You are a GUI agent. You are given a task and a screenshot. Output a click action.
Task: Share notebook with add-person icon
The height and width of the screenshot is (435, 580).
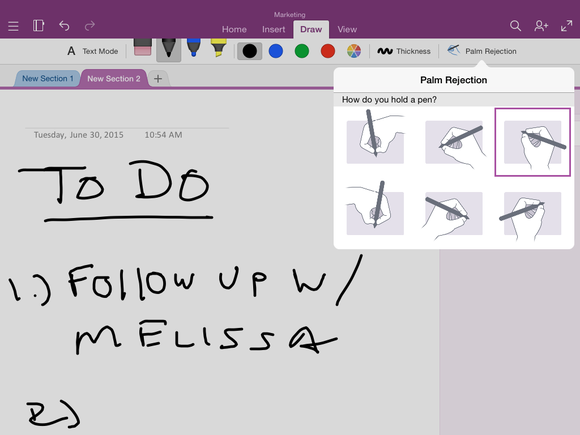tap(541, 26)
